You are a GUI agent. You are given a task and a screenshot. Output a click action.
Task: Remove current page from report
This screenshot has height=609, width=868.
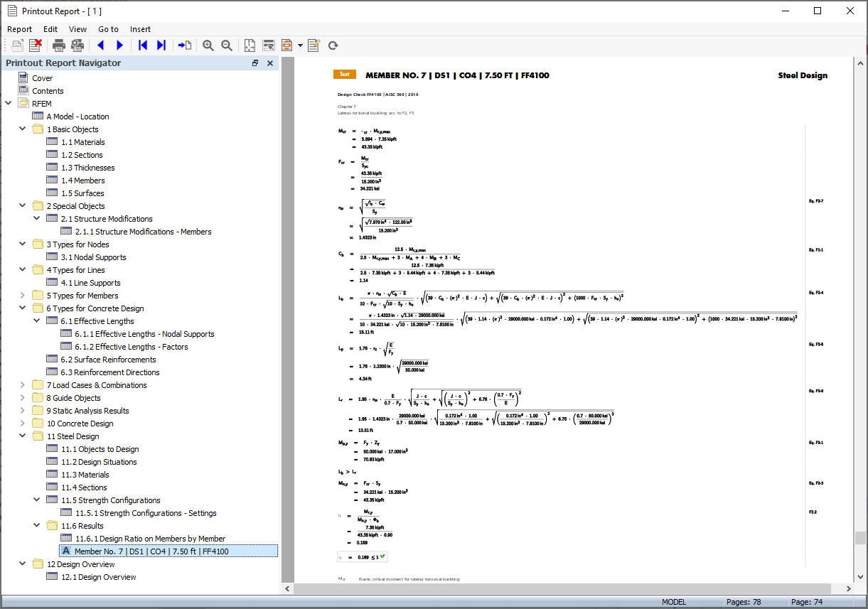[34, 45]
